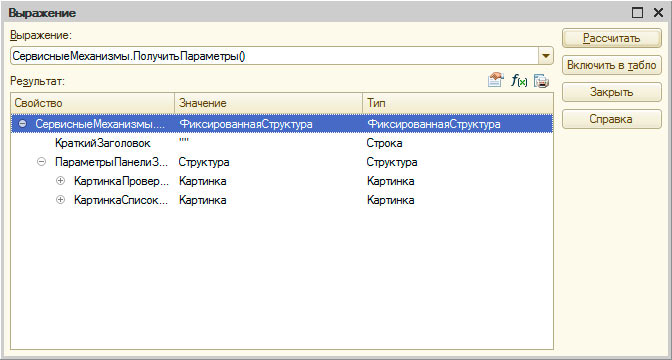Open Справка help button

[x=612, y=119]
